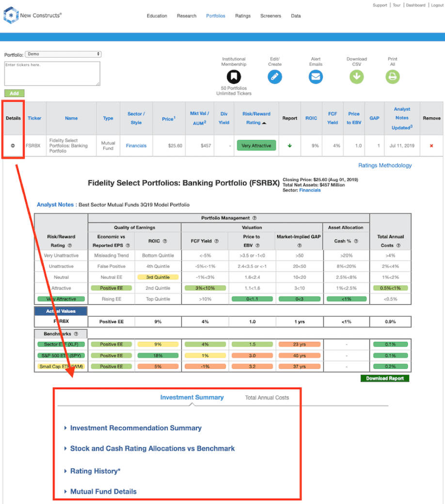Sort by Name column header
Screen dimensions: 445x504
[x=71, y=118]
